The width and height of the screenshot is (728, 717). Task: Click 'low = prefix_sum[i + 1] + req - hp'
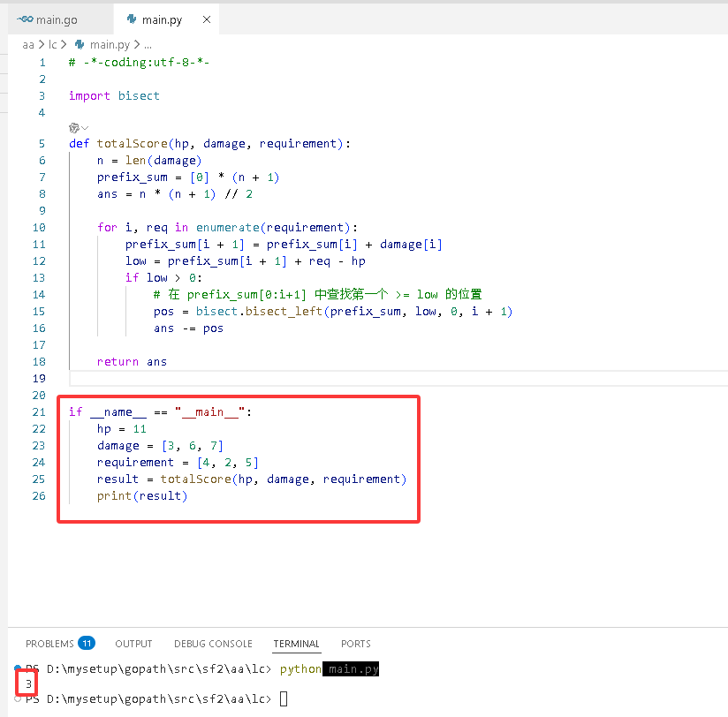click(245, 261)
